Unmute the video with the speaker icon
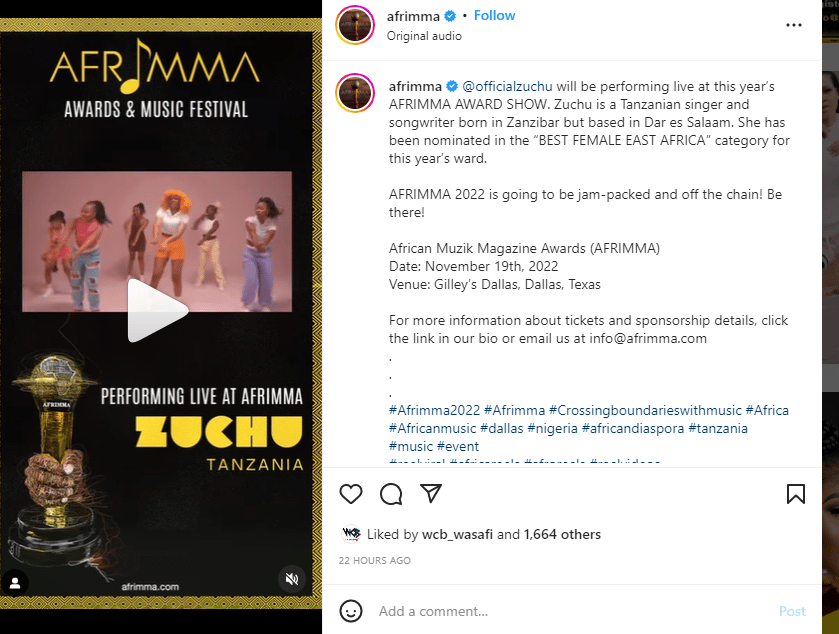This screenshot has width=839, height=634. 292,579
